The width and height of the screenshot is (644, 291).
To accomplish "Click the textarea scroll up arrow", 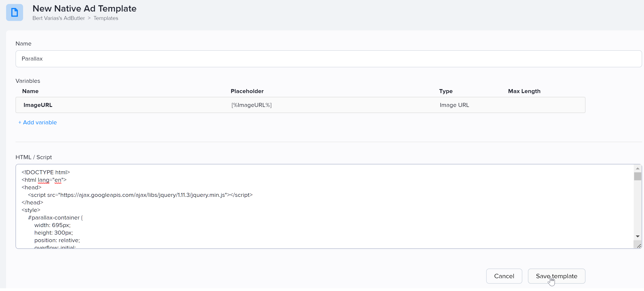I will tap(637, 169).
